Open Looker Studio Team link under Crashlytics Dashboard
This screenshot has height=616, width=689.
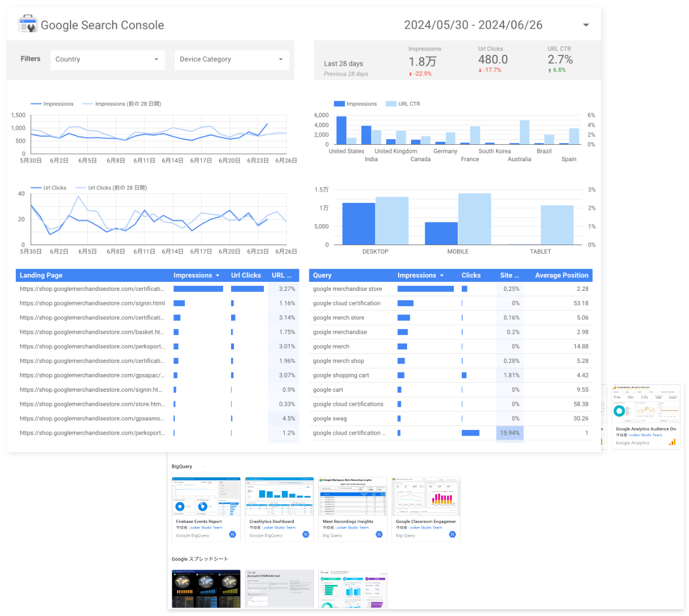click(279, 528)
